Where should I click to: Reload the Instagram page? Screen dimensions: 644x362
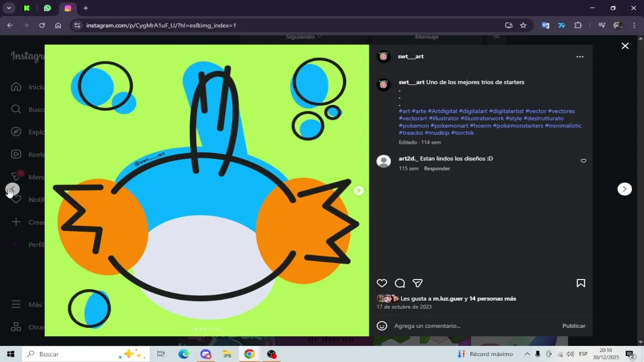[42, 25]
